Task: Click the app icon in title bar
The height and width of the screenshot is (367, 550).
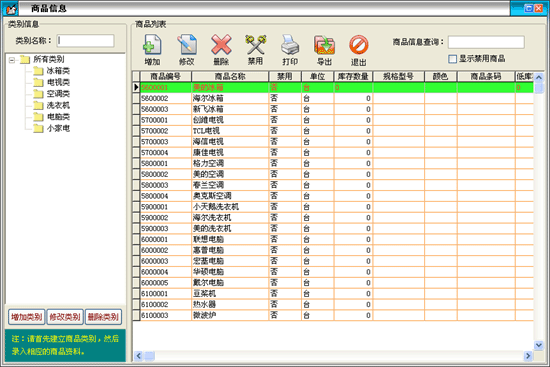Action: [x=11, y=9]
